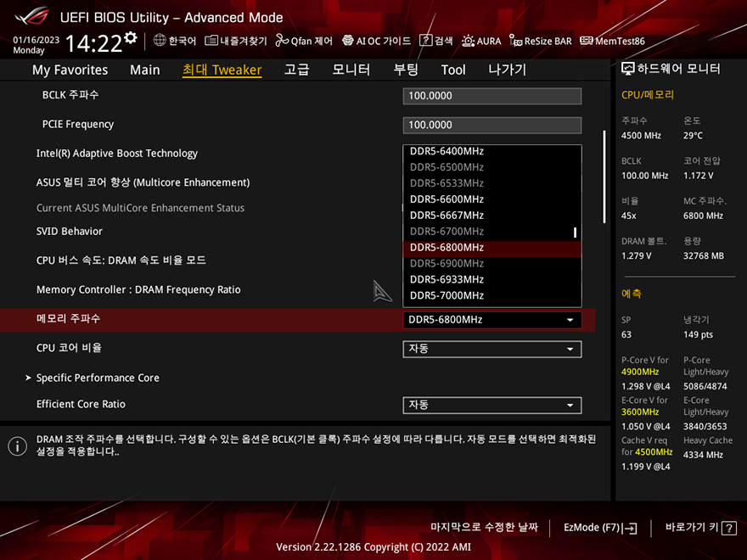This screenshot has height=560, width=747.
Task: Click the dropdown list scrollbar thumb
Action: (x=575, y=232)
